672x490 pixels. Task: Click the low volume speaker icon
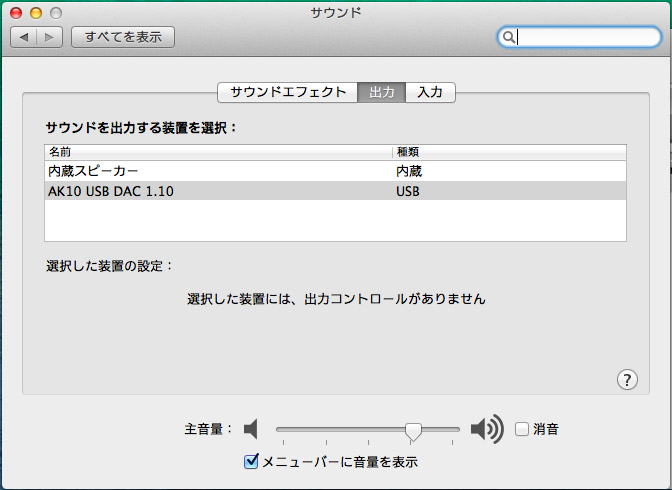pyautogui.click(x=251, y=429)
